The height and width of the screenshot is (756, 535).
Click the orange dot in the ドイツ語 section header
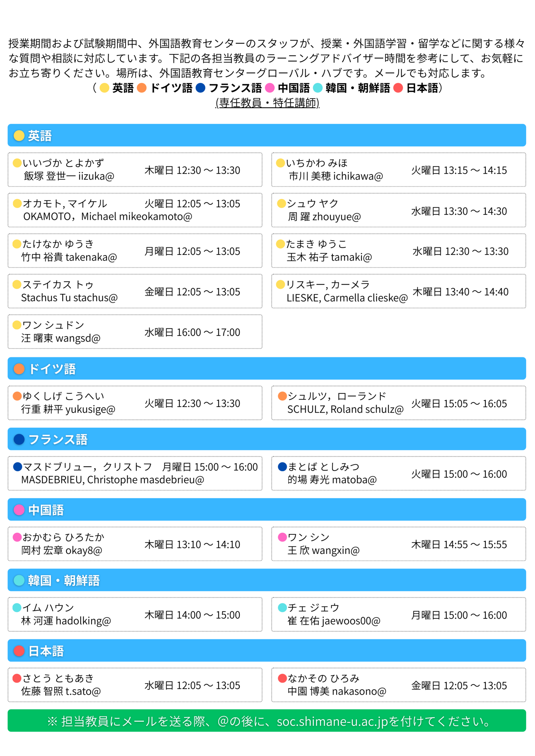tap(19, 369)
